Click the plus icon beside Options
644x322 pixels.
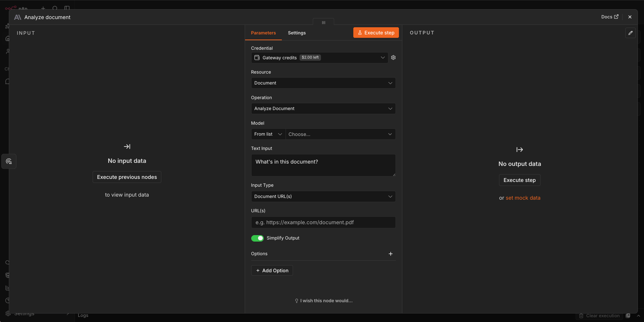(390, 254)
